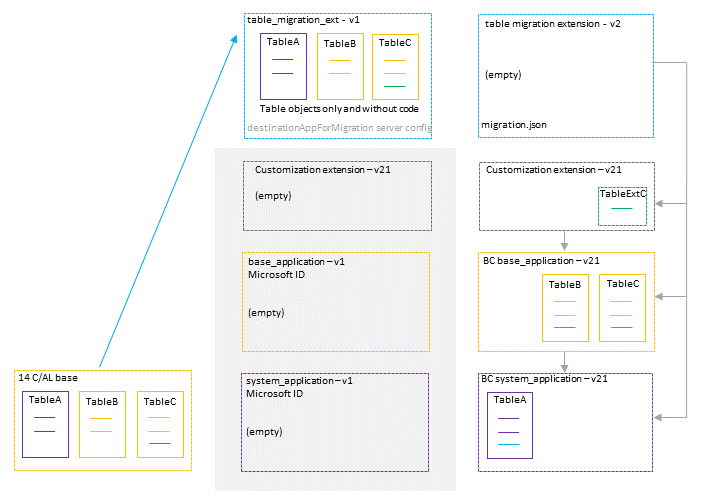Click 'BC base_application – v21' title

click(541, 261)
